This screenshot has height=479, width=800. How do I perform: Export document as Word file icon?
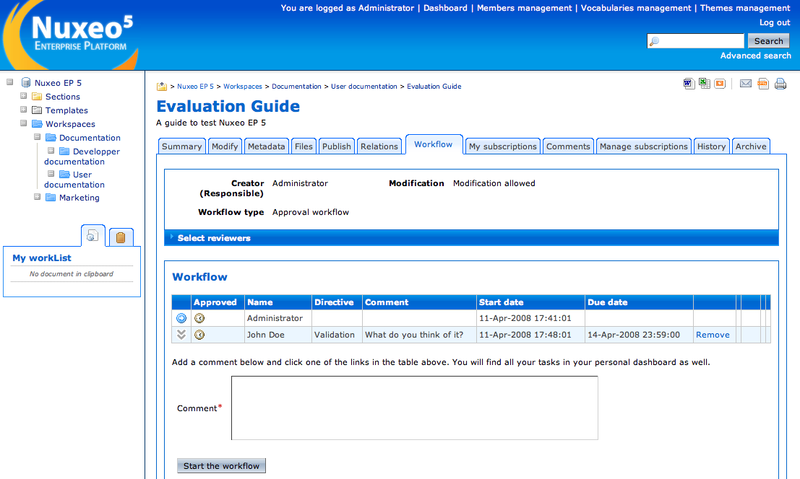tap(689, 84)
